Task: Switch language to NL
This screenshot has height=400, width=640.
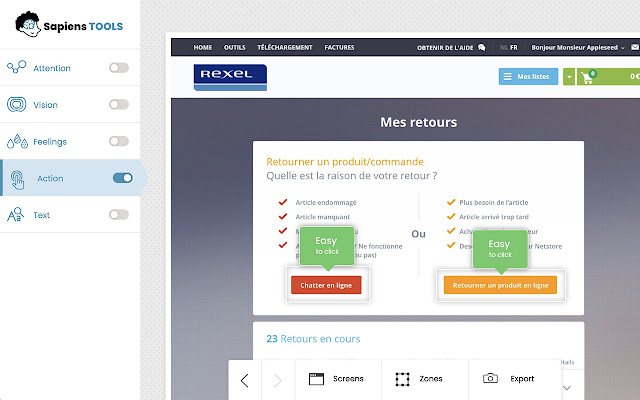Action: pyautogui.click(x=504, y=48)
